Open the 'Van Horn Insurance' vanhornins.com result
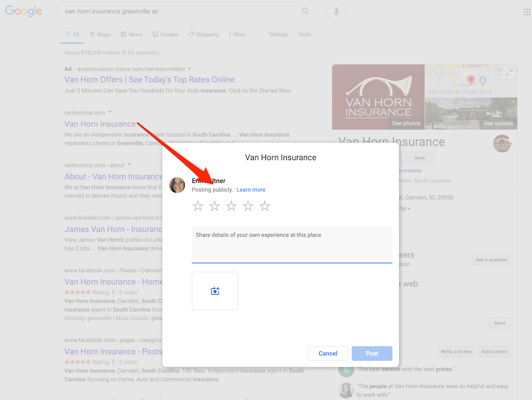 (100, 124)
